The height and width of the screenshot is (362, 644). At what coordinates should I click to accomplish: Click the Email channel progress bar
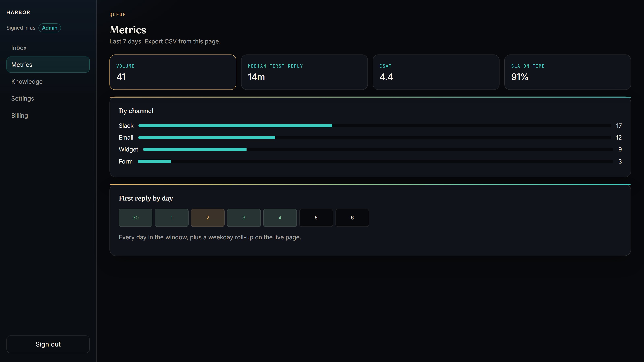(375, 137)
